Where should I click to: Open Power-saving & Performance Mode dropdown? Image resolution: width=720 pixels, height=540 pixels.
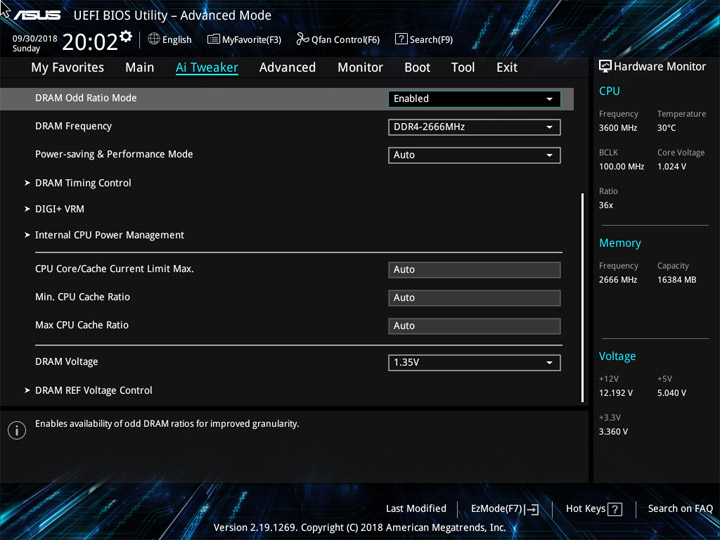click(474, 155)
